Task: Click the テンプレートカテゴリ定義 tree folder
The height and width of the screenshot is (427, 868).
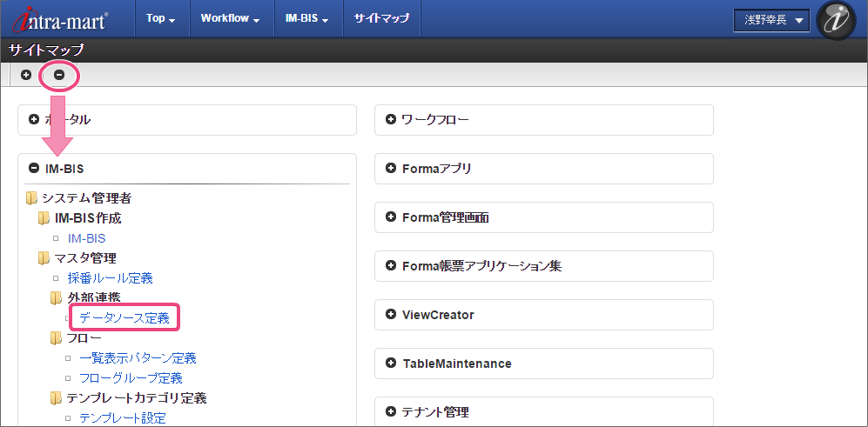Action: coord(137,398)
